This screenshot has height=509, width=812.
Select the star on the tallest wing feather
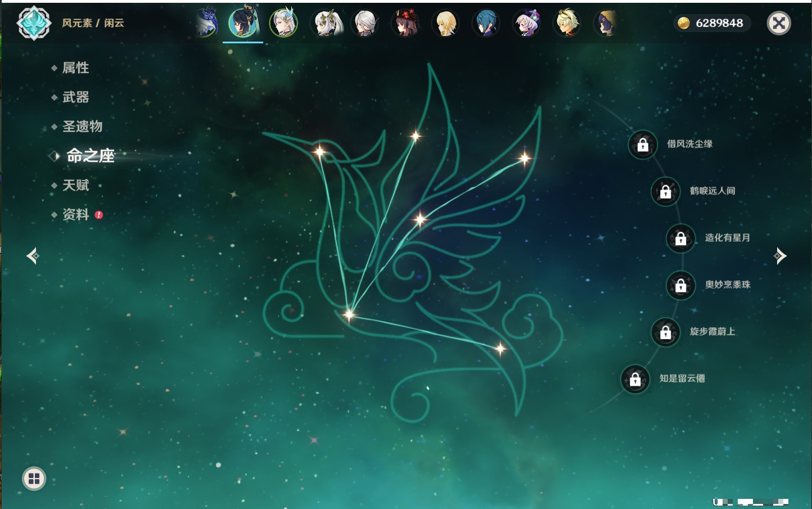416,136
